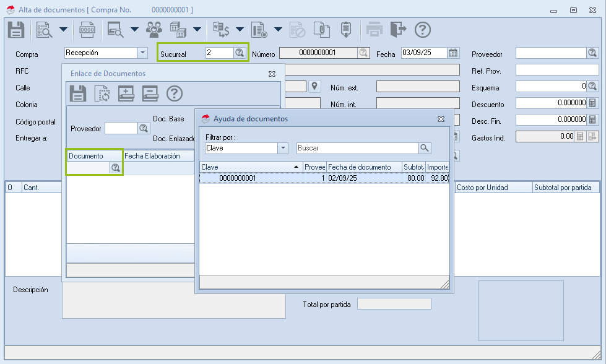The width and height of the screenshot is (606, 364).
Task: Click the exit door icon in toolbar
Action: click(x=398, y=30)
